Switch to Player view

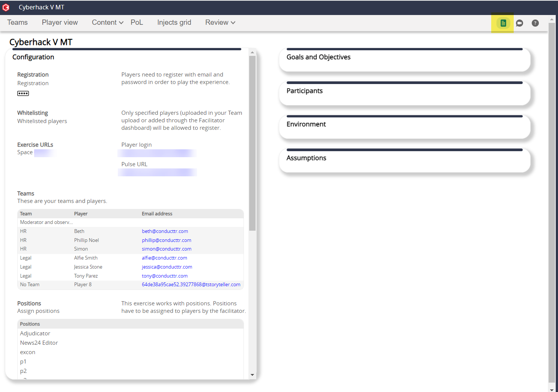60,23
